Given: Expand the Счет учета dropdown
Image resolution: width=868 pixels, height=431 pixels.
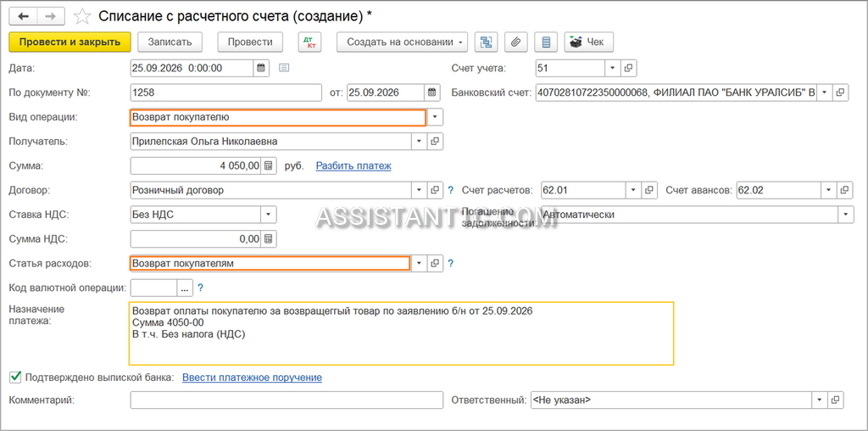Looking at the screenshot, I should point(613,68).
